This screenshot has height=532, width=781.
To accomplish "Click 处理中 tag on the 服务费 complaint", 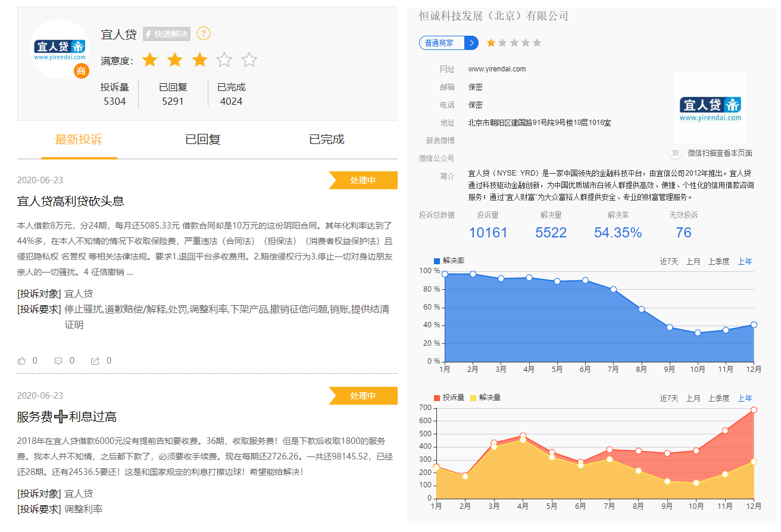I will [x=363, y=396].
